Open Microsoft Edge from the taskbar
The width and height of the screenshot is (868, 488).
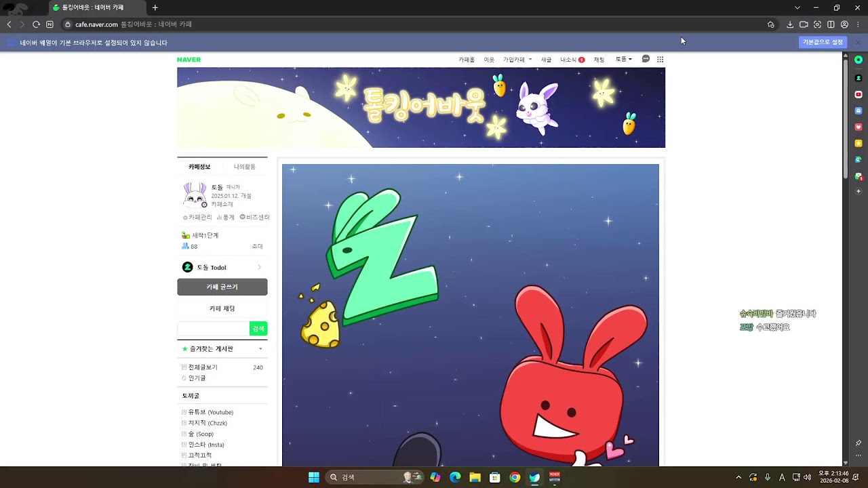(455, 477)
